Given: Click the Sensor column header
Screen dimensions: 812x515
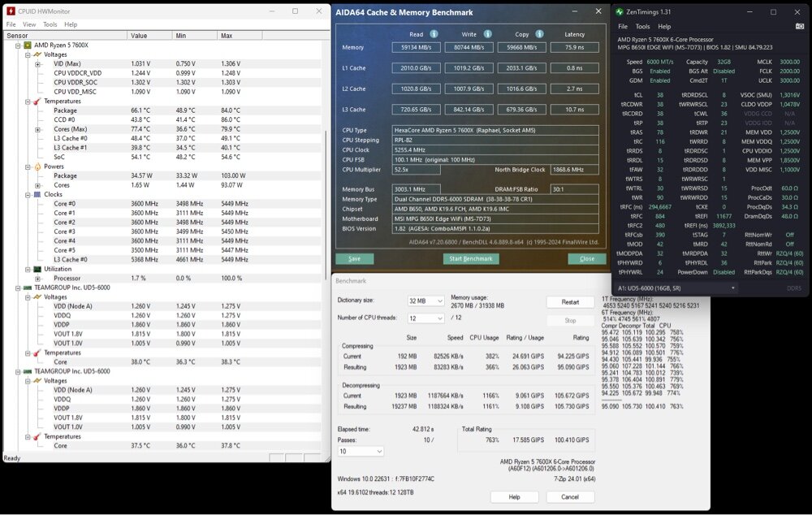Looking at the screenshot, I should pos(65,35).
